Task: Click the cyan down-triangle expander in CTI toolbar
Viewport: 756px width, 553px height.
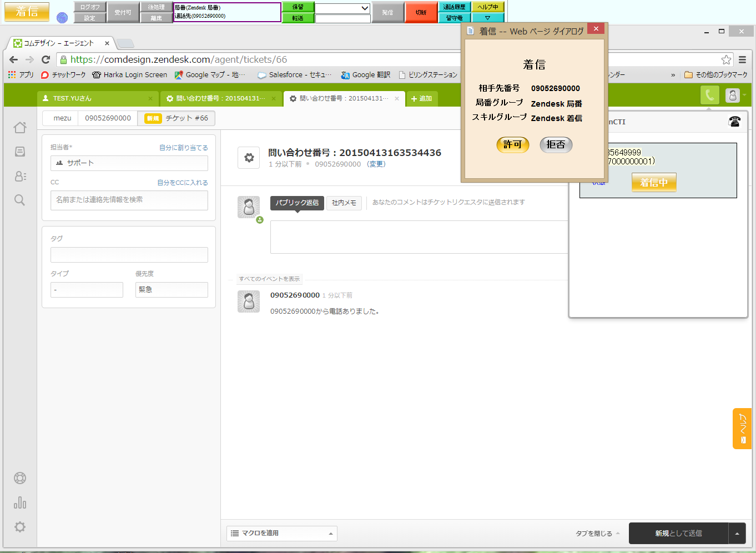Action: pyautogui.click(x=488, y=18)
